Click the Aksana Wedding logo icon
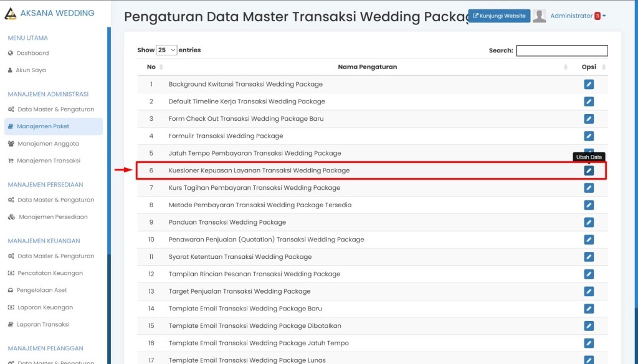The height and width of the screenshot is (364, 638). coord(11,13)
